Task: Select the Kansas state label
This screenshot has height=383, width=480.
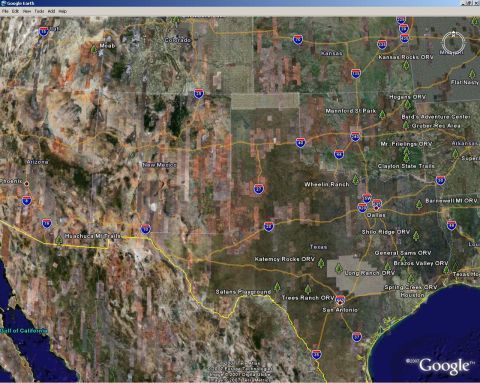Action: (332, 53)
